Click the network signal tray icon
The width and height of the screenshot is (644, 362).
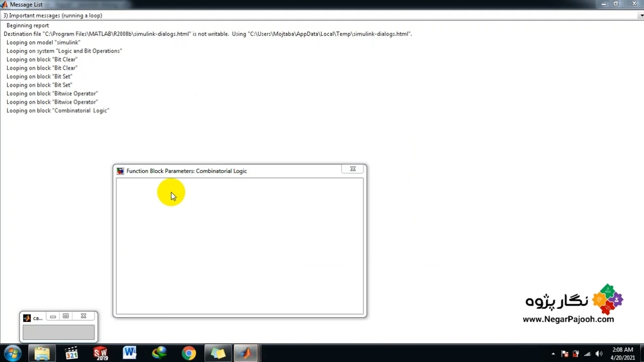(x=587, y=354)
